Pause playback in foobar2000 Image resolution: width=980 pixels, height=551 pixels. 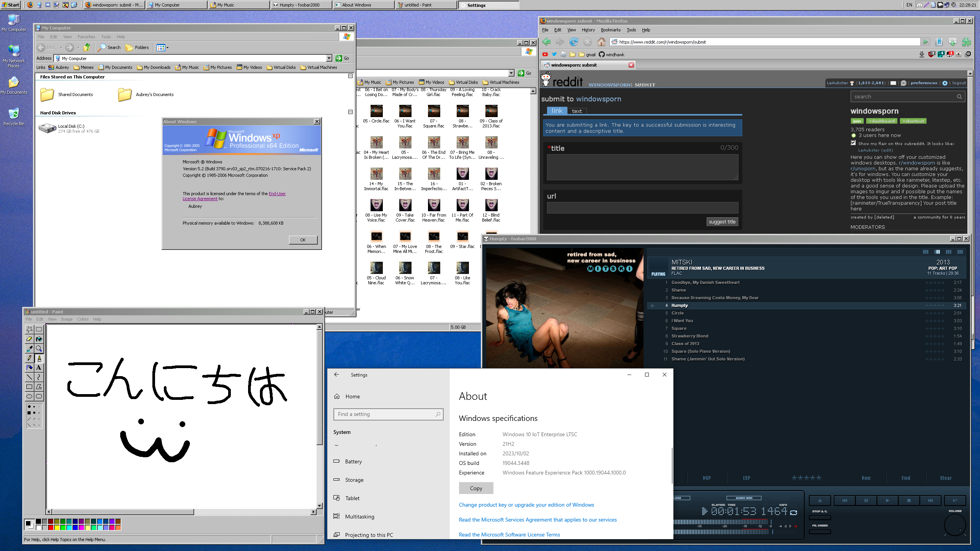(x=866, y=500)
